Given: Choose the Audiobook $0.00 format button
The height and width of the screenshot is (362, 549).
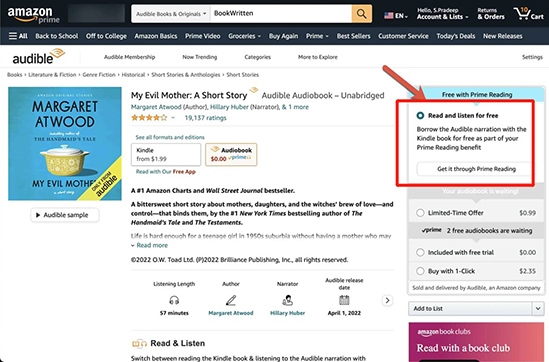Looking at the screenshot, I should (x=231, y=154).
